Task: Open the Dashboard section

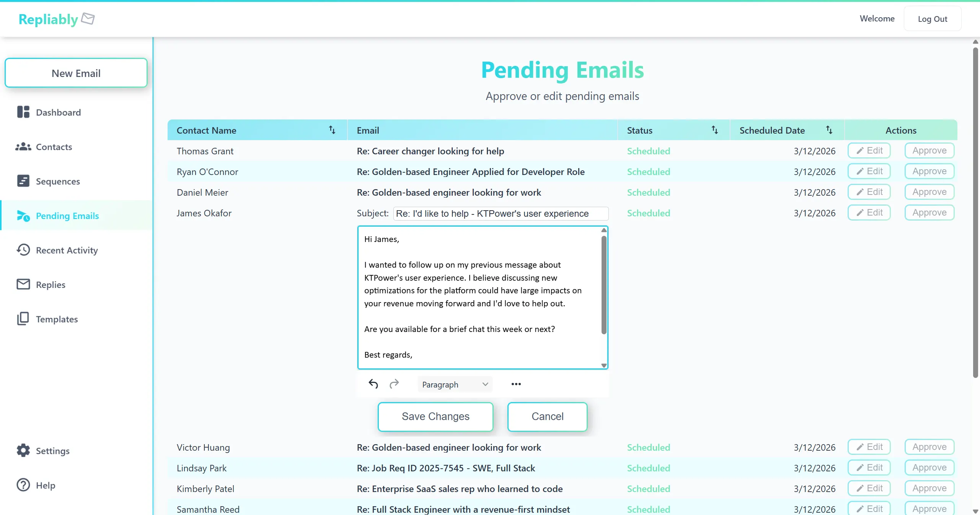Action: click(x=59, y=112)
